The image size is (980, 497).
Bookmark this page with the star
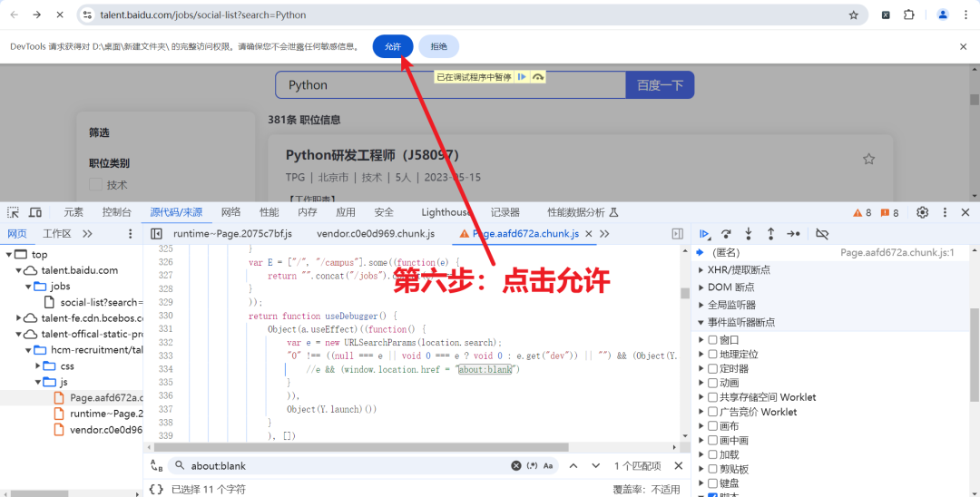853,15
